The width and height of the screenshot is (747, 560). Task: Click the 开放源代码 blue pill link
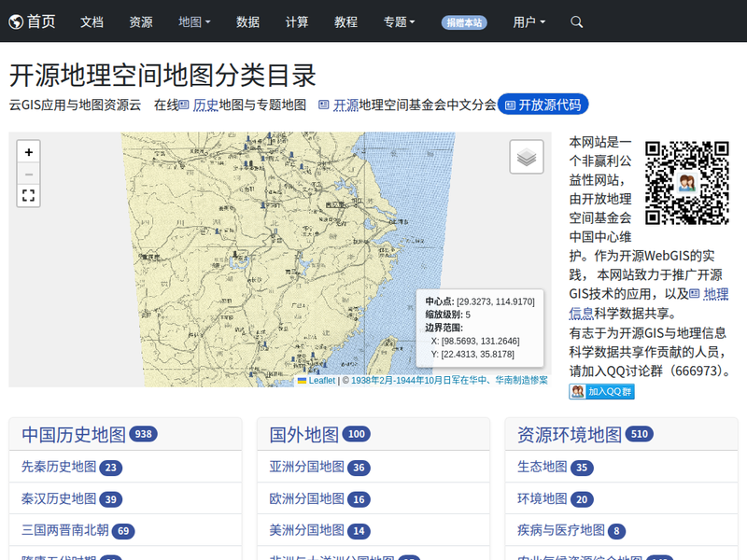tap(543, 105)
